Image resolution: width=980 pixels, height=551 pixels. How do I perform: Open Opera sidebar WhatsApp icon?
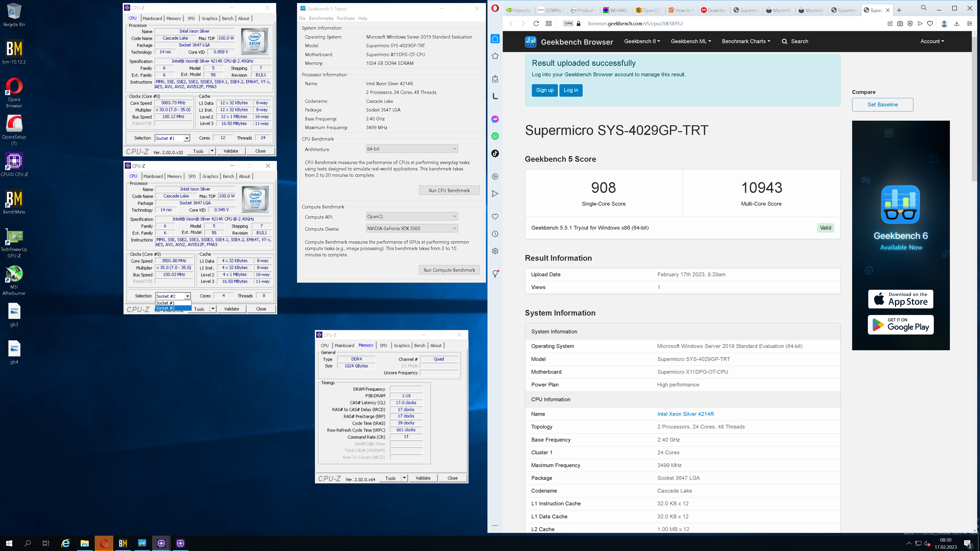pyautogui.click(x=495, y=136)
